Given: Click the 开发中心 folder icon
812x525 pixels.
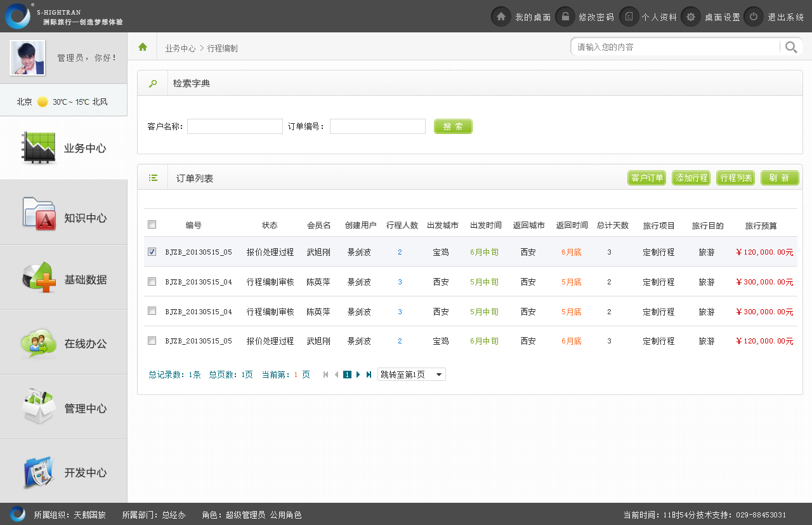Looking at the screenshot, I should coord(39,472).
